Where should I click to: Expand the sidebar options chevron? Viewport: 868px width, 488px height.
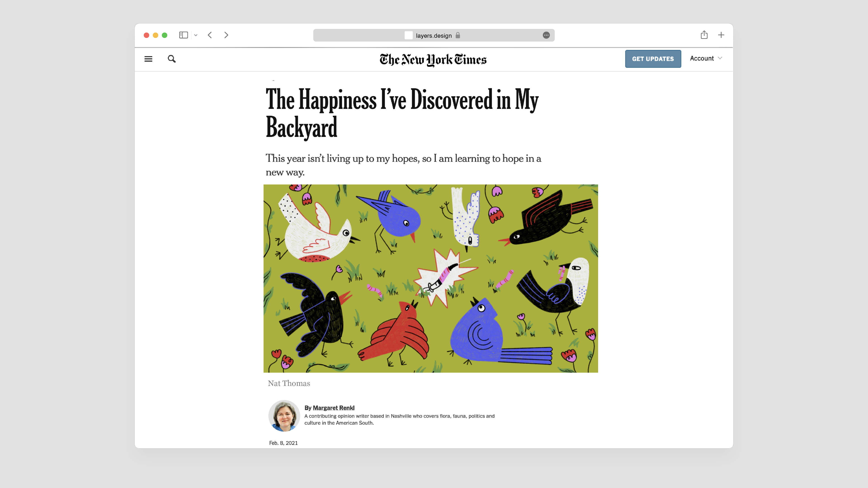(x=196, y=35)
